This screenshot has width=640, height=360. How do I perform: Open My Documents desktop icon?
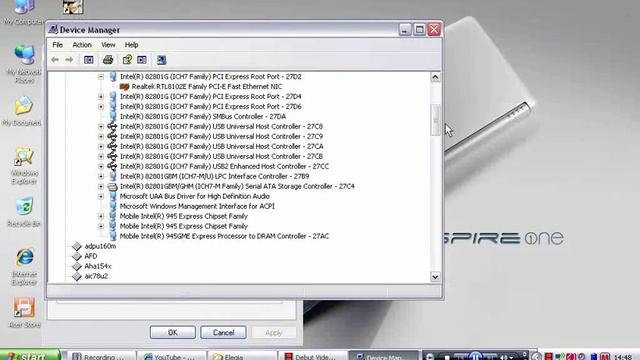pyautogui.click(x=22, y=111)
